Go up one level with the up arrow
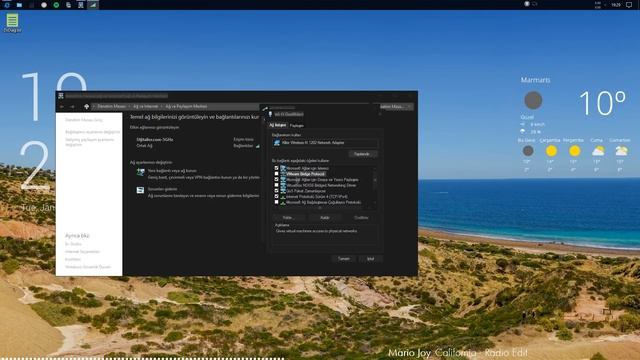 [87, 107]
